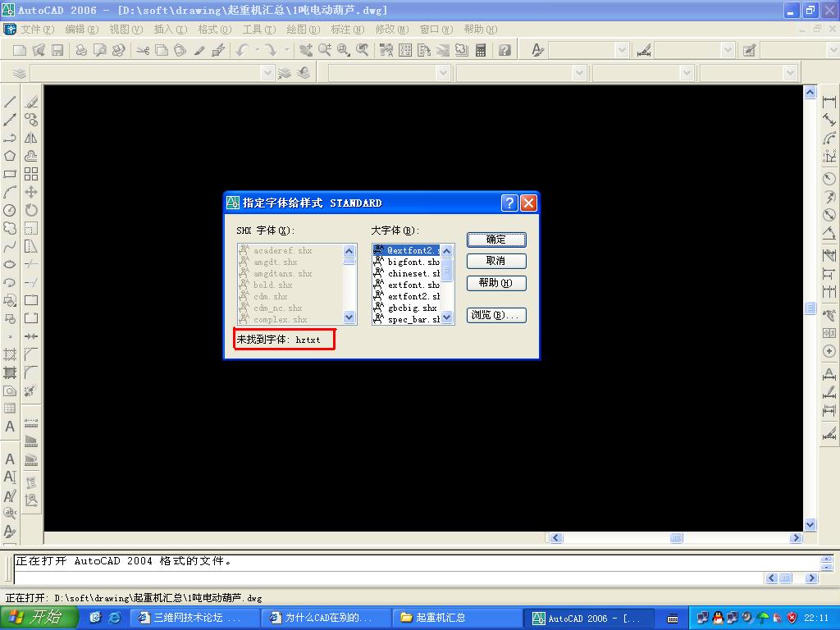Open the 文件(F) menu
The width and height of the screenshot is (840, 630).
tap(38, 30)
